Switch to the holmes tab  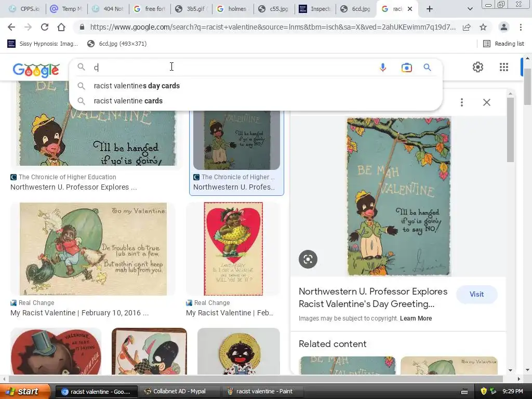point(233,9)
